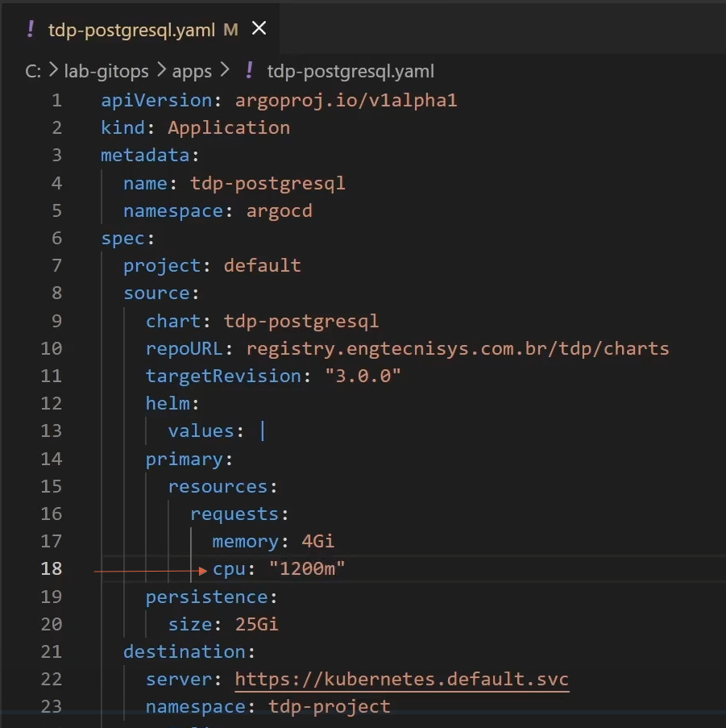The width and height of the screenshot is (726, 728).
Task: Open the kubernetes.default.svc server link
Action: click(x=401, y=680)
